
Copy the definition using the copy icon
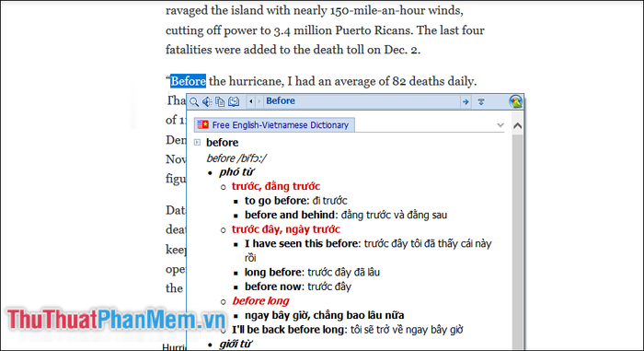click(x=220, y=101)
